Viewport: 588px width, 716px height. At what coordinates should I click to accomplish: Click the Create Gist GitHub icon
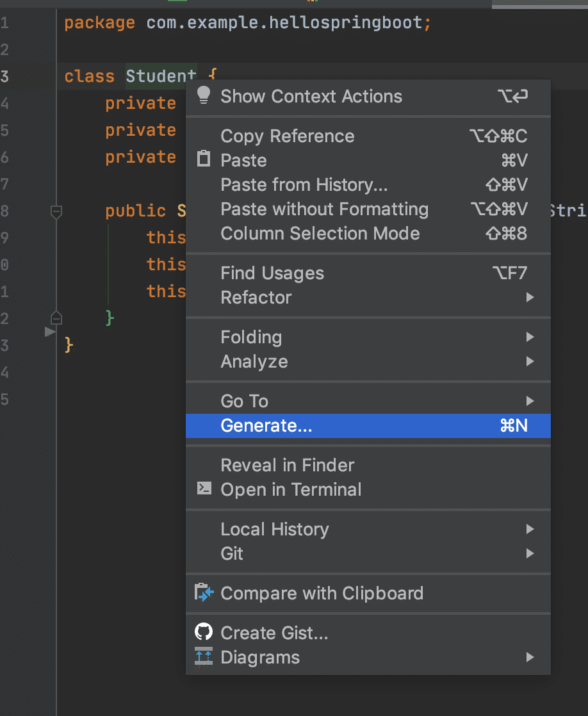coord(203,632)
